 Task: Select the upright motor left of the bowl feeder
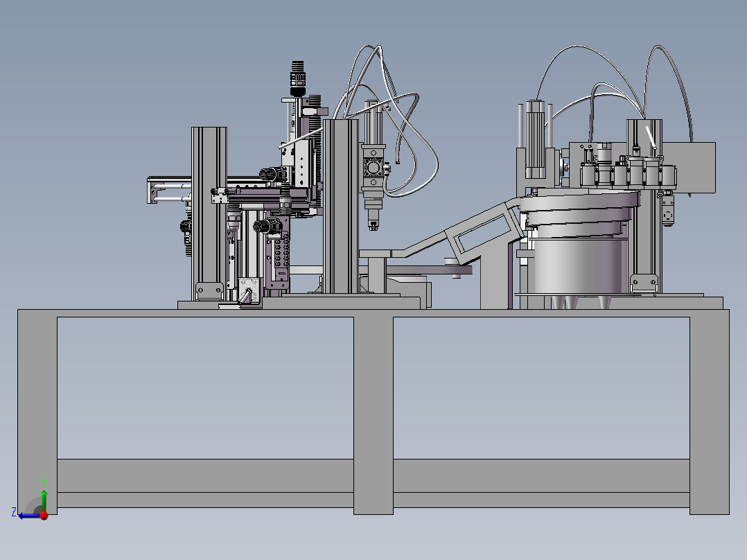[535, 139]
